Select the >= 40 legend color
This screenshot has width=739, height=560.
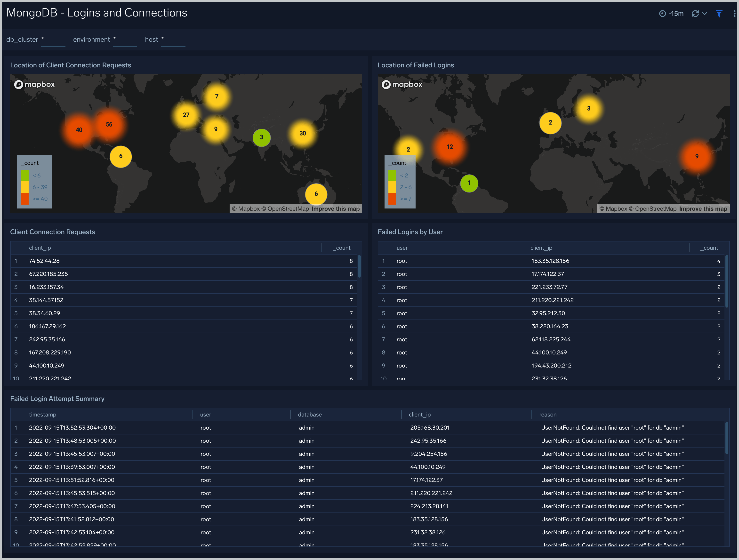tap(25, 199)
